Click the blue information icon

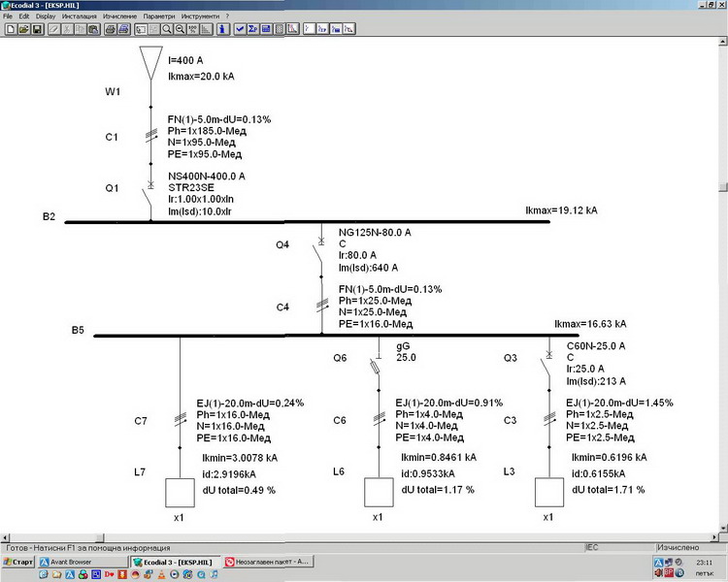click(221, 29)
